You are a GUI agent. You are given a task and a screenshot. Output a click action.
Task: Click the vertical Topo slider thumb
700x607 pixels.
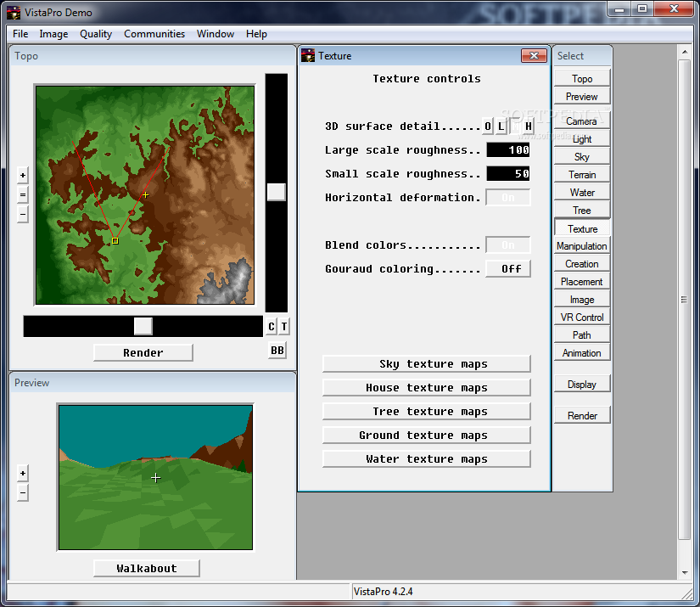277,192
